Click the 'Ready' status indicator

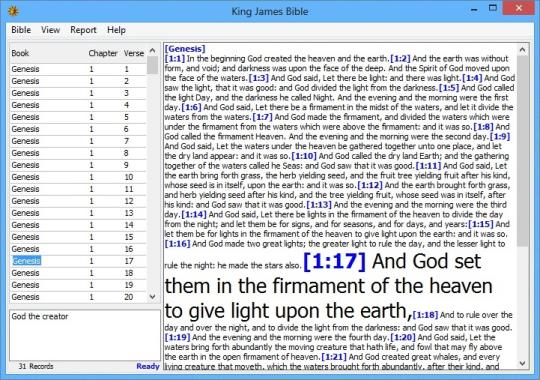pos(148,366)
